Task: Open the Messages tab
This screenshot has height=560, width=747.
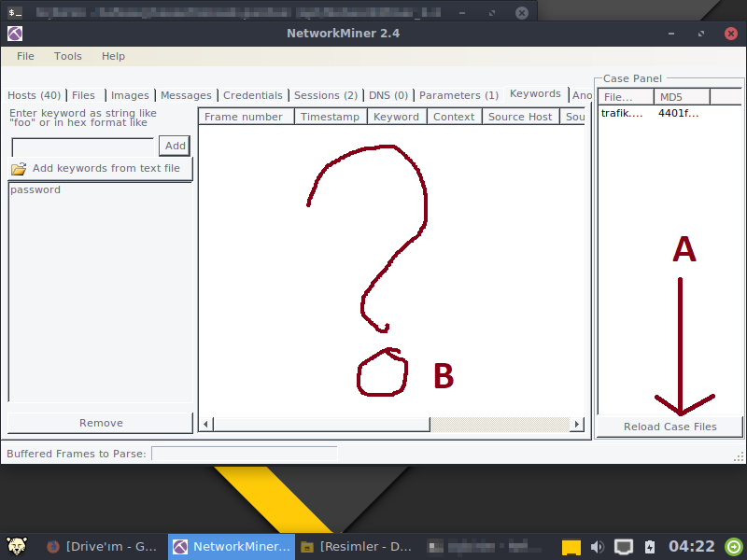Action: [x=186, y=95]
